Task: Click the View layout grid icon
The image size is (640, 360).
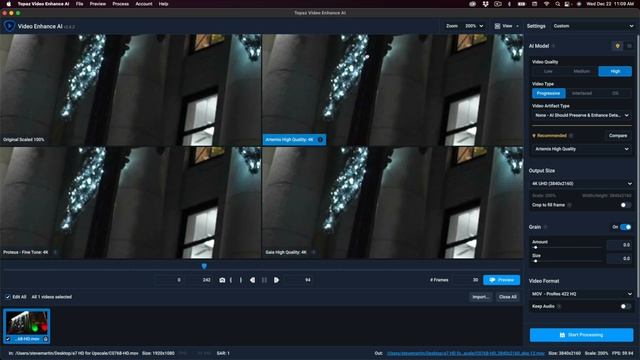Action: pos(497,26)
